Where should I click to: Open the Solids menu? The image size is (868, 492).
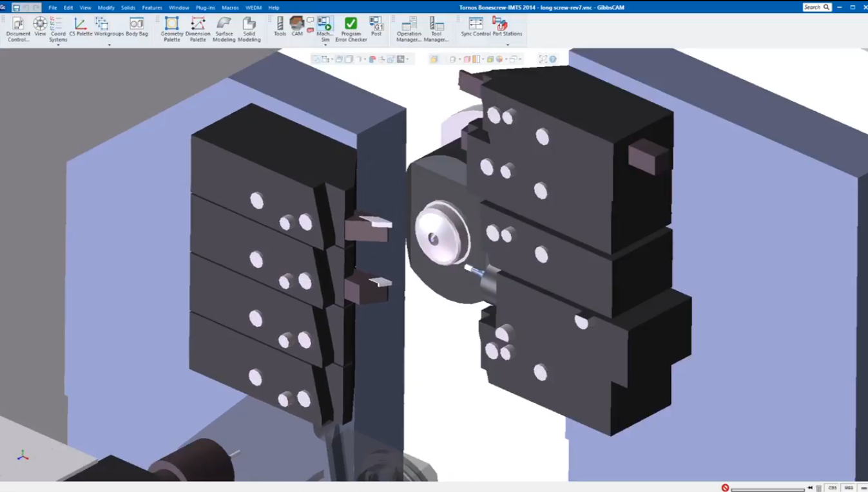click(x=128, y=8)
